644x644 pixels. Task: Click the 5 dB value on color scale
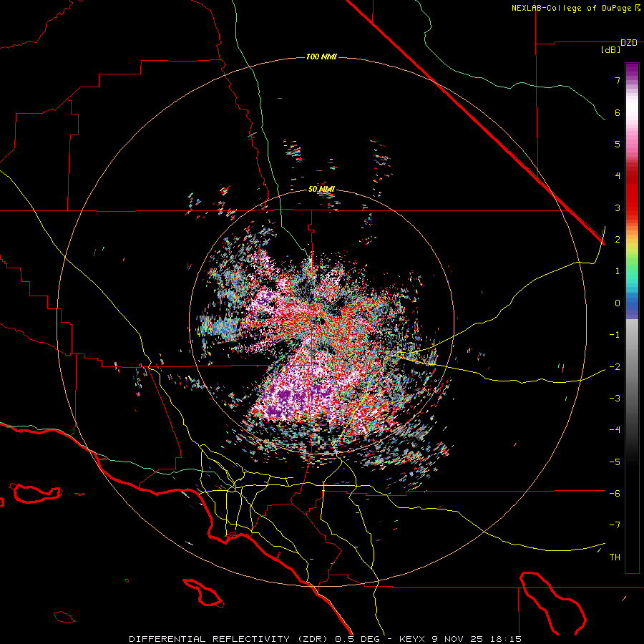[x=618, y=144]
